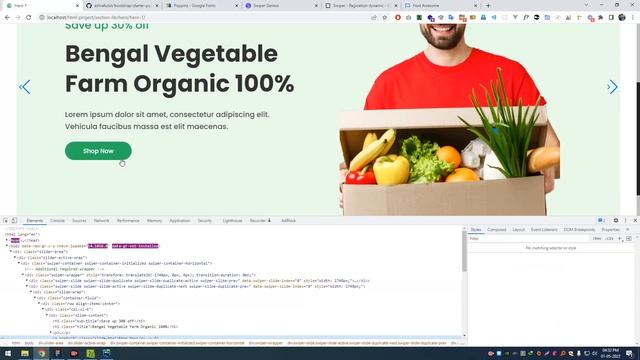This screenshot has height=360, width=640.
Task: Click the DevTools issues counter badge
Action: [602, 220]
